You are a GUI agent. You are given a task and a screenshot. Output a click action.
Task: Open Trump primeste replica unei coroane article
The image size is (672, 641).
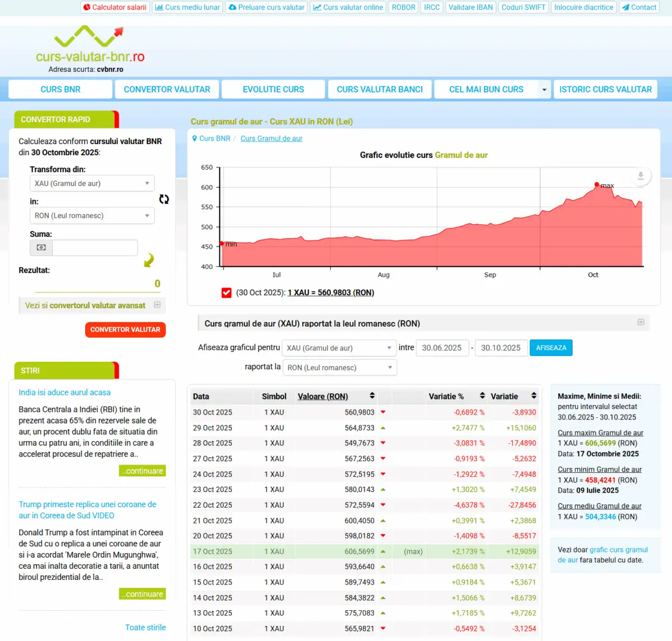[x=87, y=510]
